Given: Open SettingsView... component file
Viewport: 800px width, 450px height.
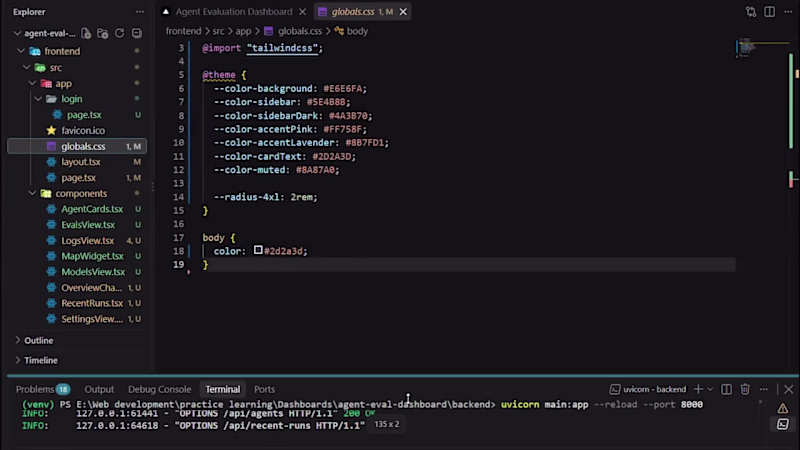Looking at the screenshot, I should point(92,319).
